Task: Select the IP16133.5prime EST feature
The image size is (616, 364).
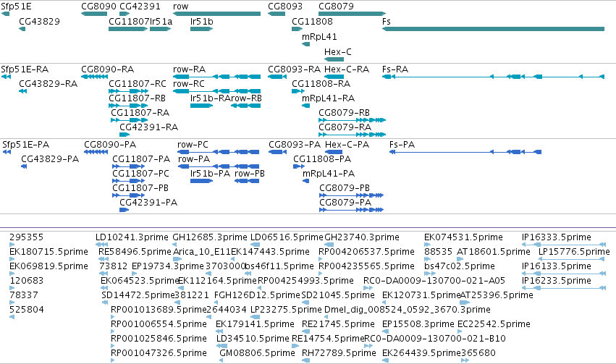Action: (x=563, y=274)
